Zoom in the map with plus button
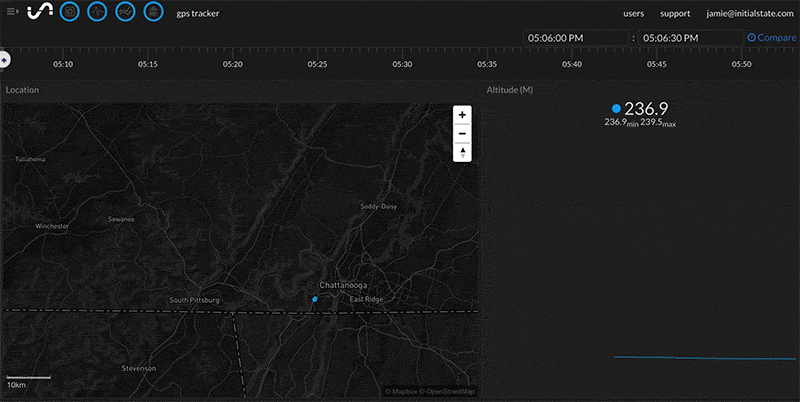The width and height of the screenshot is (800, 402). pyautogui.click(x=462, y=115)
